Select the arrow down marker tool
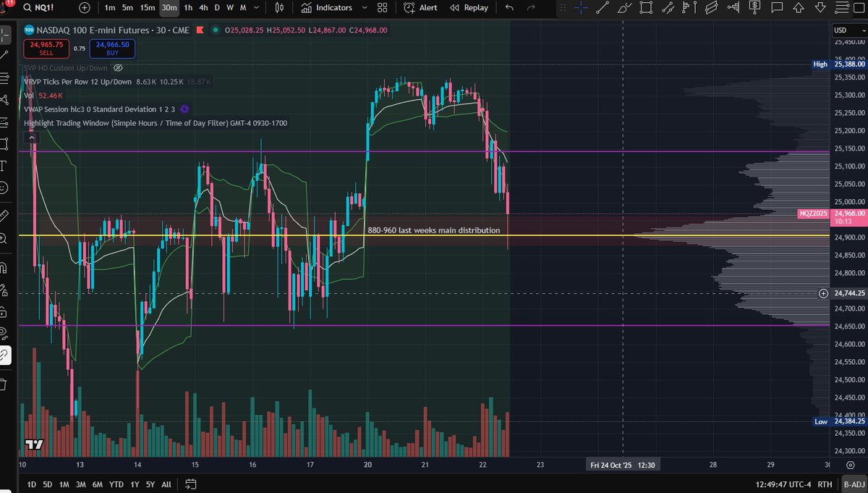Screen dimensions: 868x493 pyautogui.click(x=820, y=7)
